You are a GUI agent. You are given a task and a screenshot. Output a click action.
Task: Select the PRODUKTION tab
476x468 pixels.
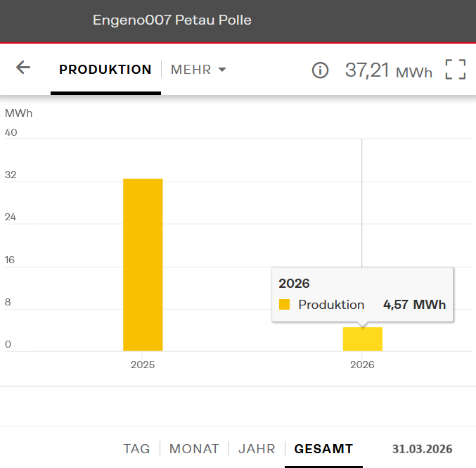click(x=105, y=70)
